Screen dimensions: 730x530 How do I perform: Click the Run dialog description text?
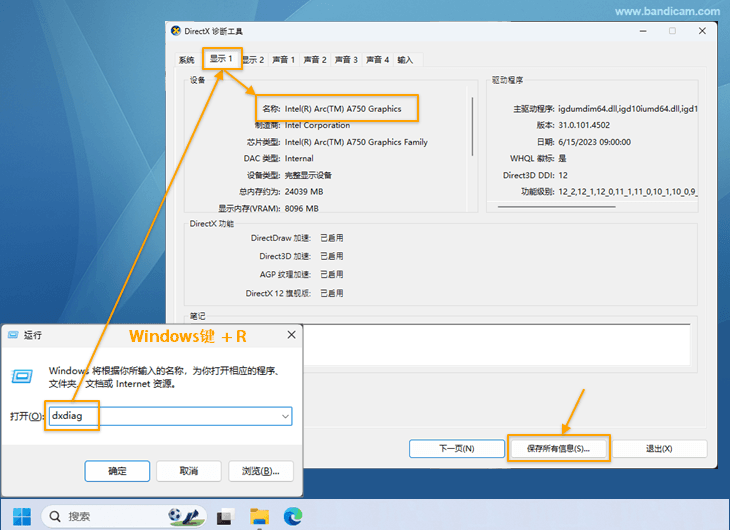[x=164, y=377]
